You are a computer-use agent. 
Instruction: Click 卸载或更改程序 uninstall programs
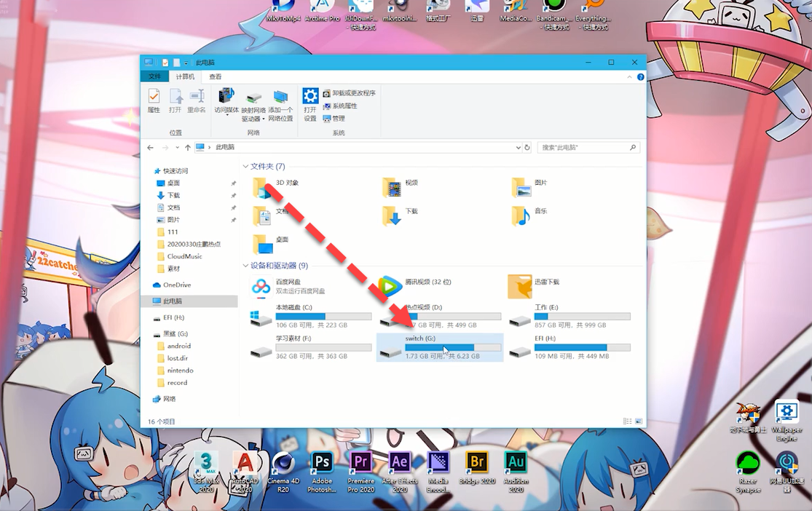pyautogui.click(x=349, y=93)
